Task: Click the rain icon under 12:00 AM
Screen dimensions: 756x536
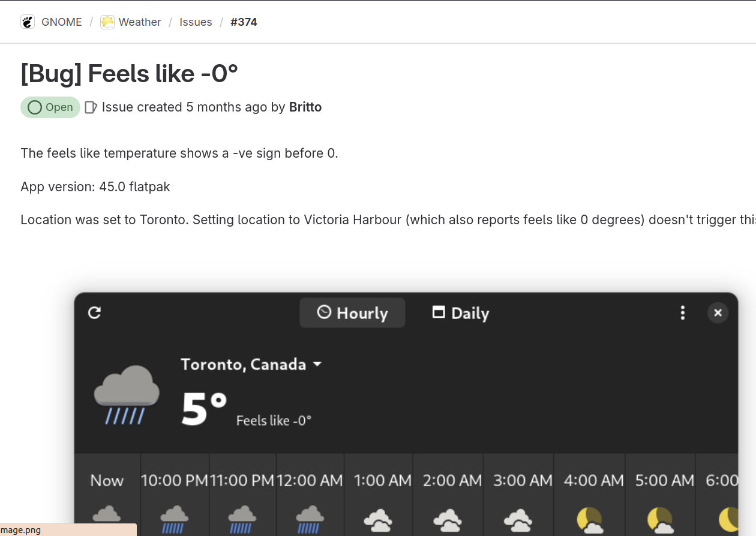Action: 310,519
